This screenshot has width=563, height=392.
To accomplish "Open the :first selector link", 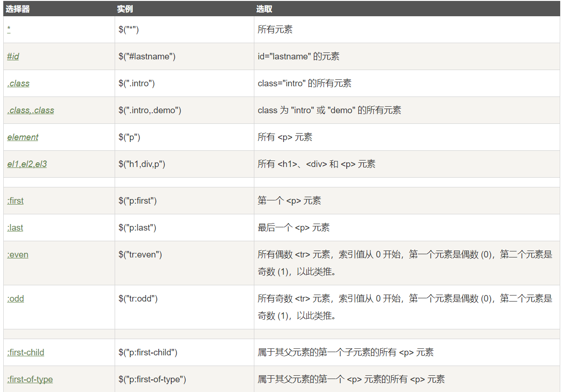I will tap(15, 201).
